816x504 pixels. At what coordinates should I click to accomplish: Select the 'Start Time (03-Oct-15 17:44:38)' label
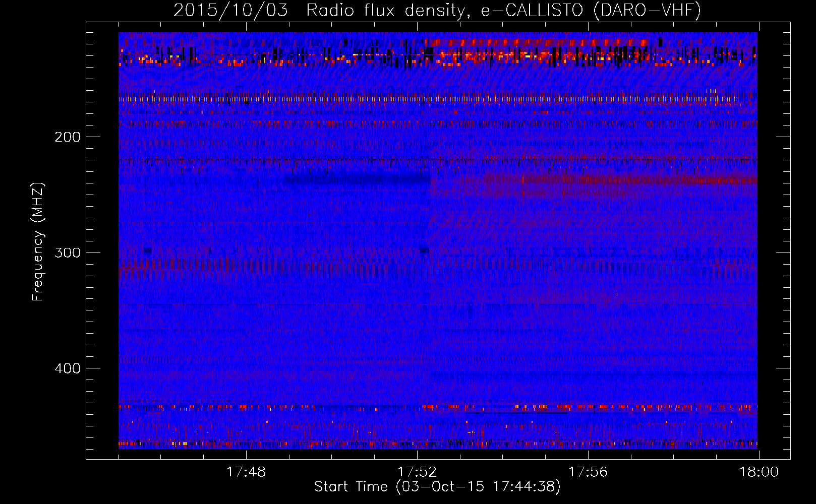437,487
